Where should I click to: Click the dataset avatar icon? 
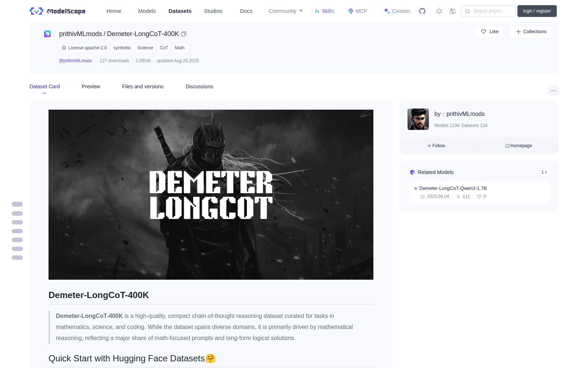(47, 34)
